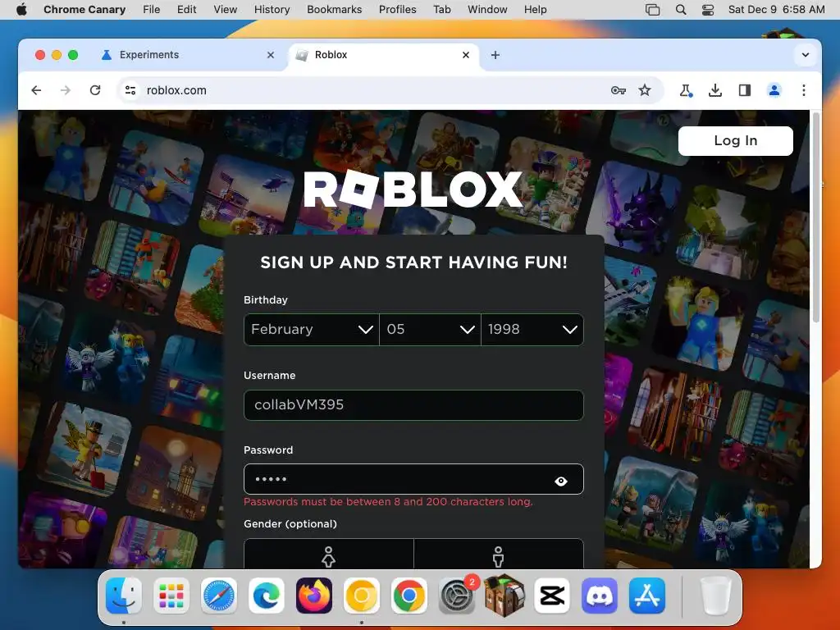
Task: Bookmark this page with the star icon
Action: pos(645,90)
